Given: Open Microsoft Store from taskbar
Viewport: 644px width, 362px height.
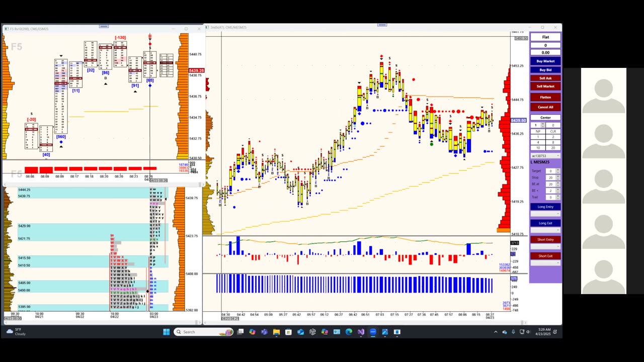Looking at the screenshot, I should click(x=288, y=332).
